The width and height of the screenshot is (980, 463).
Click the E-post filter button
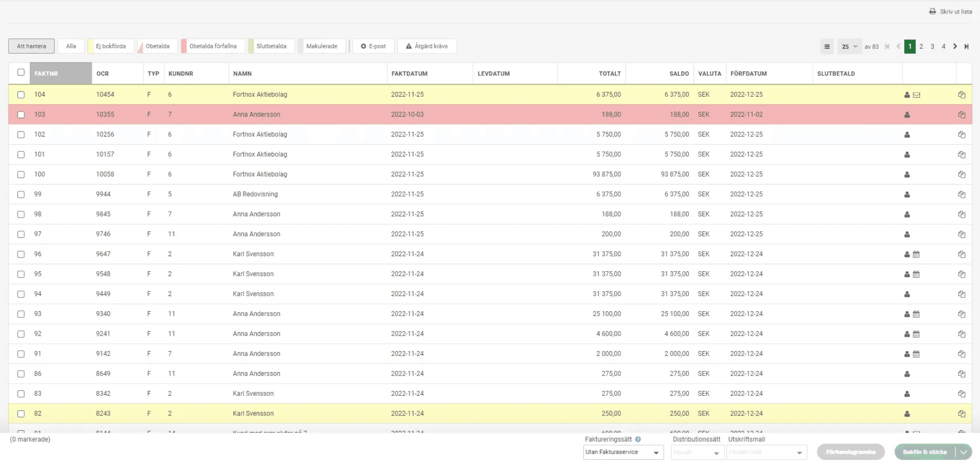click(374, 46)
